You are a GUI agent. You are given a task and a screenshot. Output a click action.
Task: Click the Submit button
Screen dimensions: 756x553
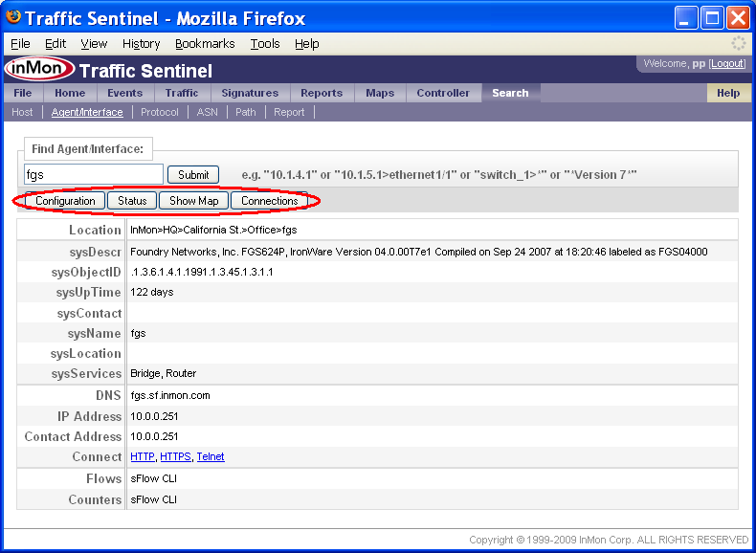[x=193, y=174]
